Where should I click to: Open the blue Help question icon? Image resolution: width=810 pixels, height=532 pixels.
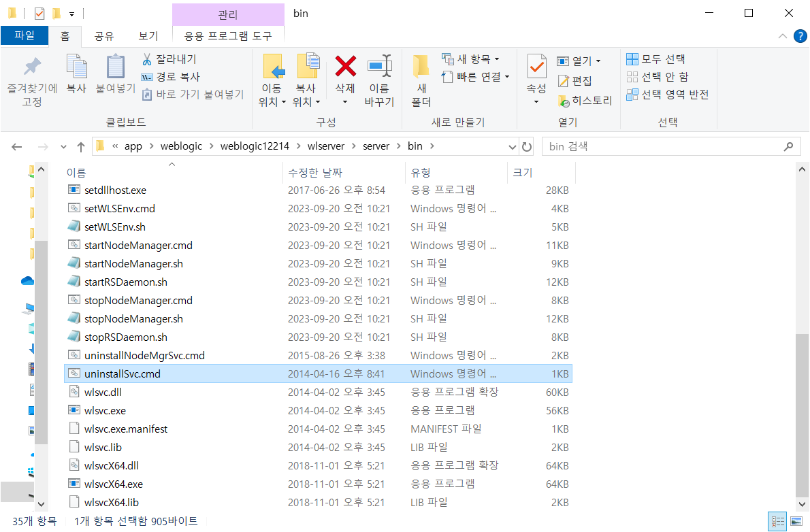800,36
